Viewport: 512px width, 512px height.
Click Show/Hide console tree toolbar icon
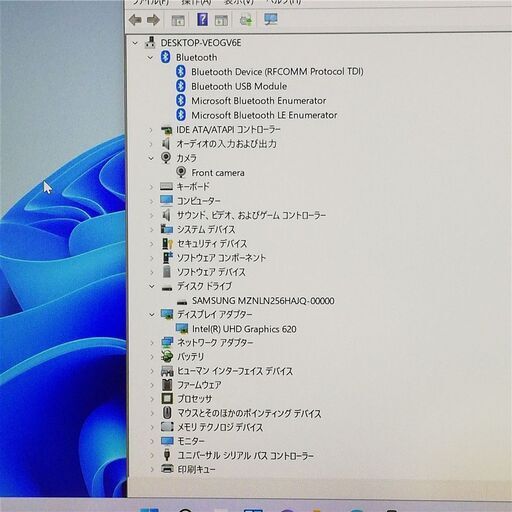click(x=178, y=21)
